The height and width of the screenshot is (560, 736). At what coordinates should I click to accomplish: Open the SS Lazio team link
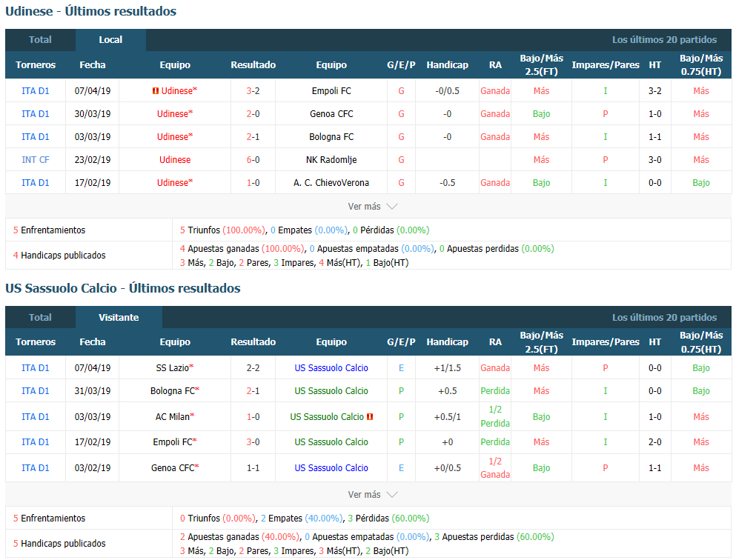pyautogui.click(x=175, y=368)
